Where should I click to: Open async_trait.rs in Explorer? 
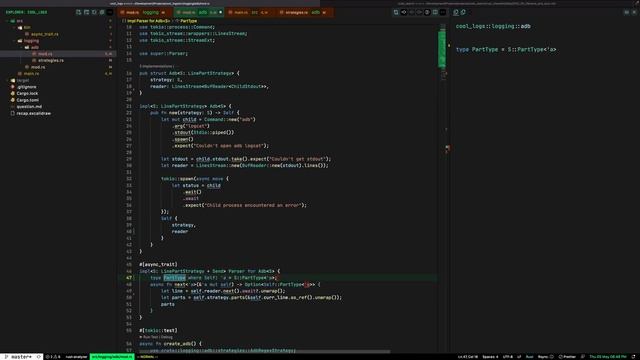click(x=44, y=34)
